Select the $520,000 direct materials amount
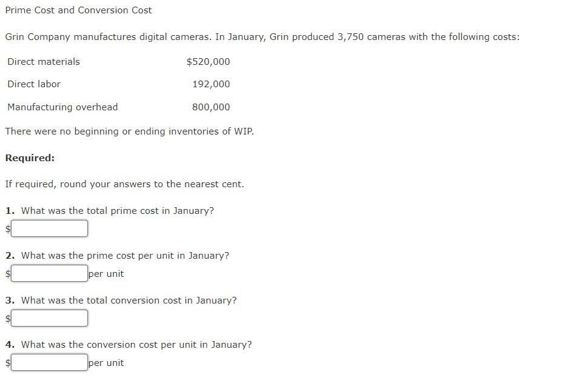Viewport: 573px width, 392px height. click(209, 62)
